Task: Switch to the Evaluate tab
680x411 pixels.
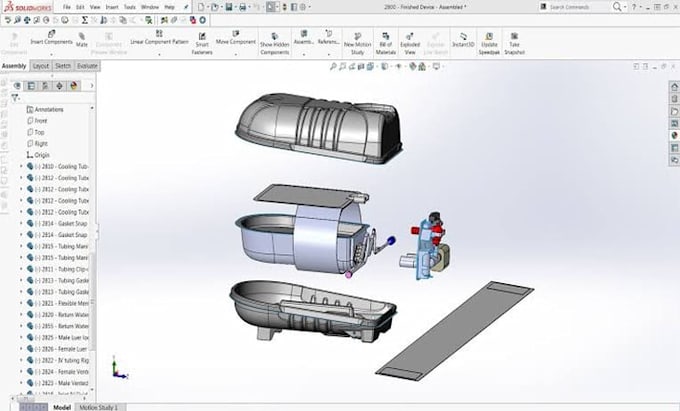Action: click(x=87, y=66)
